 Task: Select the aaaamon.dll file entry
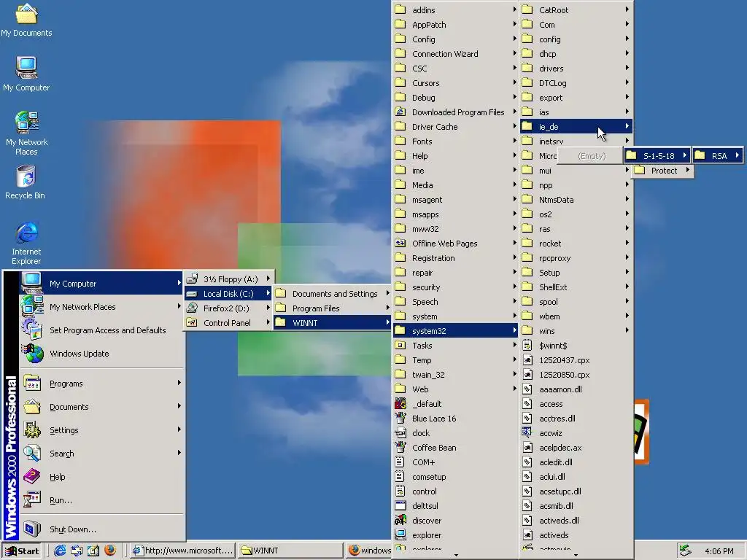tap(576, 389)
